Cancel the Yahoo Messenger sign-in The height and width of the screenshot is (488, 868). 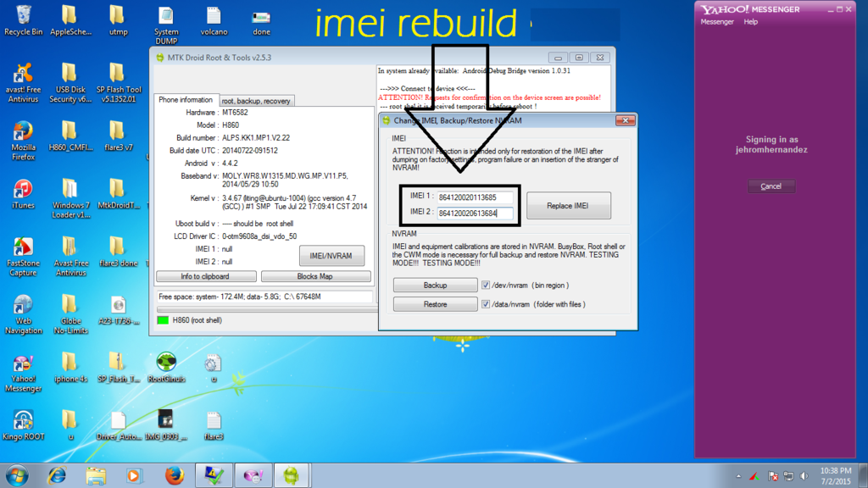[771, 186]
